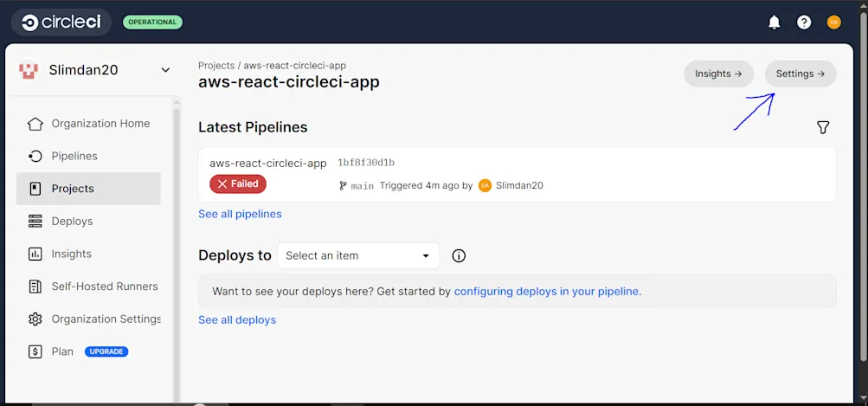Open Organization Settings page

pyautogui.click(x=88, y=319)
